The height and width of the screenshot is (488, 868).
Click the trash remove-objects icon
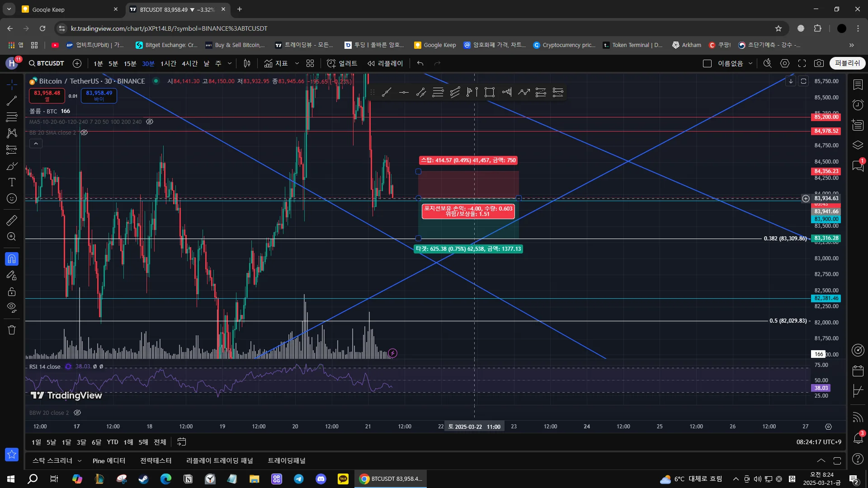click(12, 330)
